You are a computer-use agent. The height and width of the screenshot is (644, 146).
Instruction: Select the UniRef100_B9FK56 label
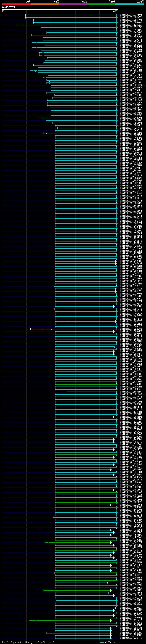[x=131, y=37]
